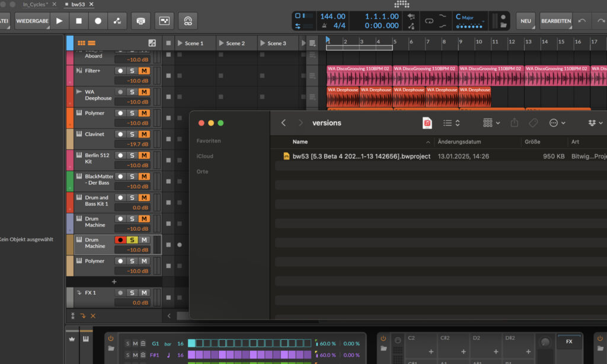Start playback with the transport Play button
This screenshot has width=607, height=364.
tap(59, 21)
